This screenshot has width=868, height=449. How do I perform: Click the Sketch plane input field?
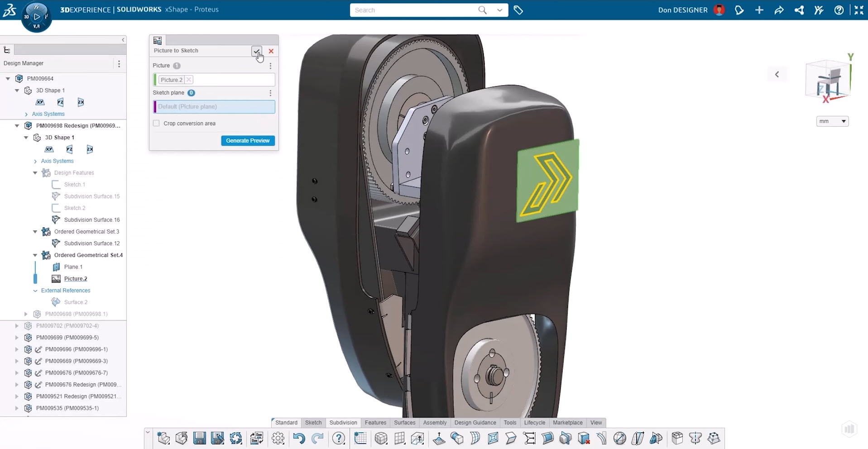(214, 107)
